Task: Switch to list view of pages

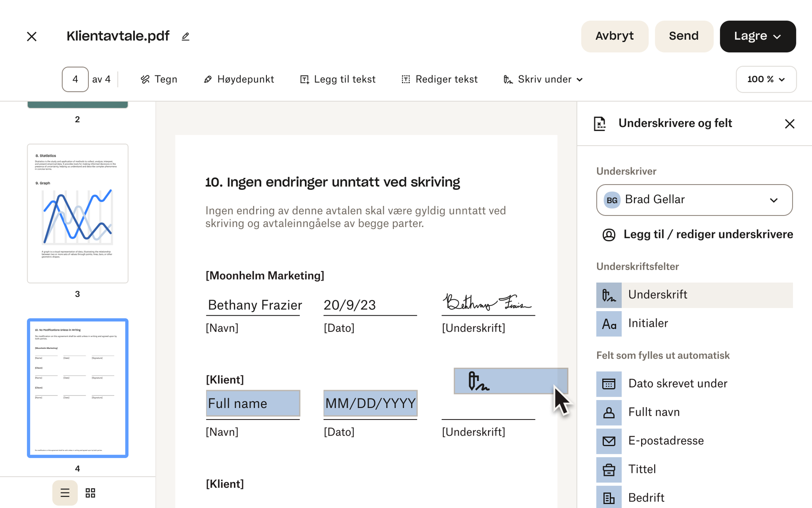Action: (65, 493)
